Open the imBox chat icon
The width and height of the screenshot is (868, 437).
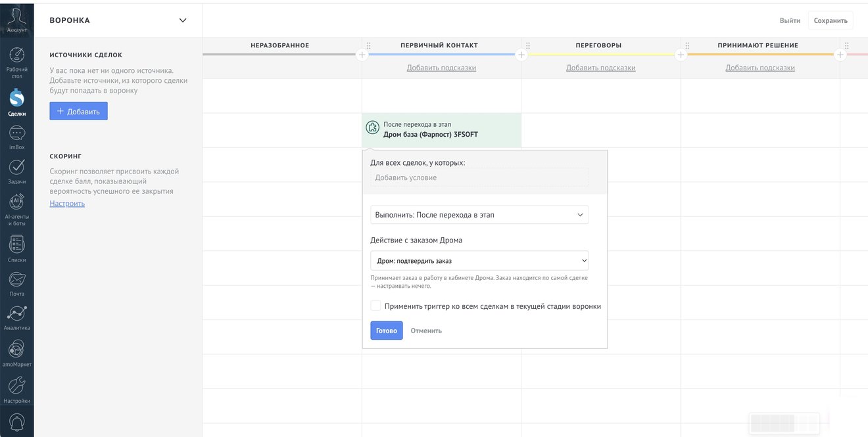(17, 133)
